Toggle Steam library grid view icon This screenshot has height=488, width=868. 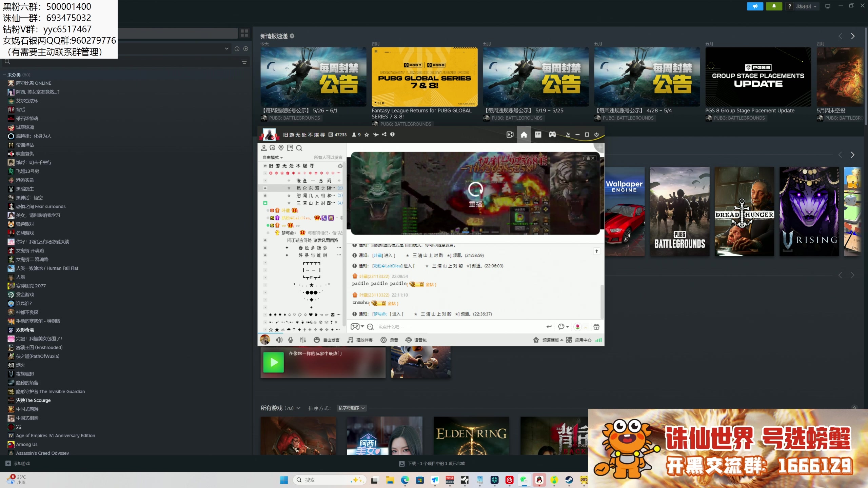[244, 33]
